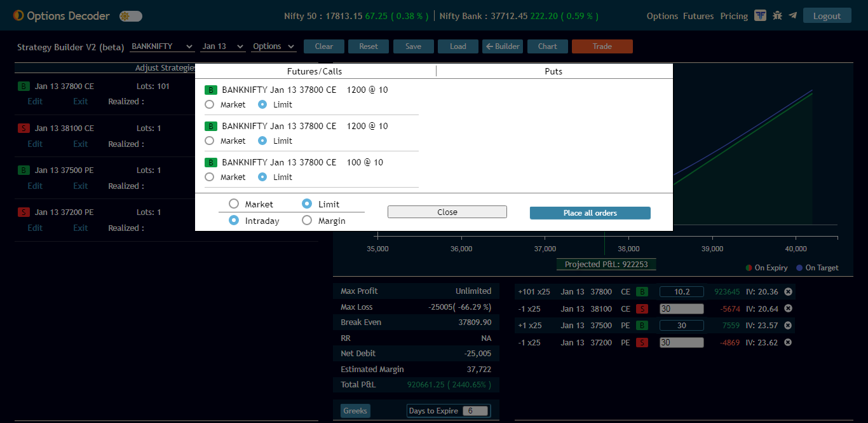Switch to the Puts column tab

(553, 71)
